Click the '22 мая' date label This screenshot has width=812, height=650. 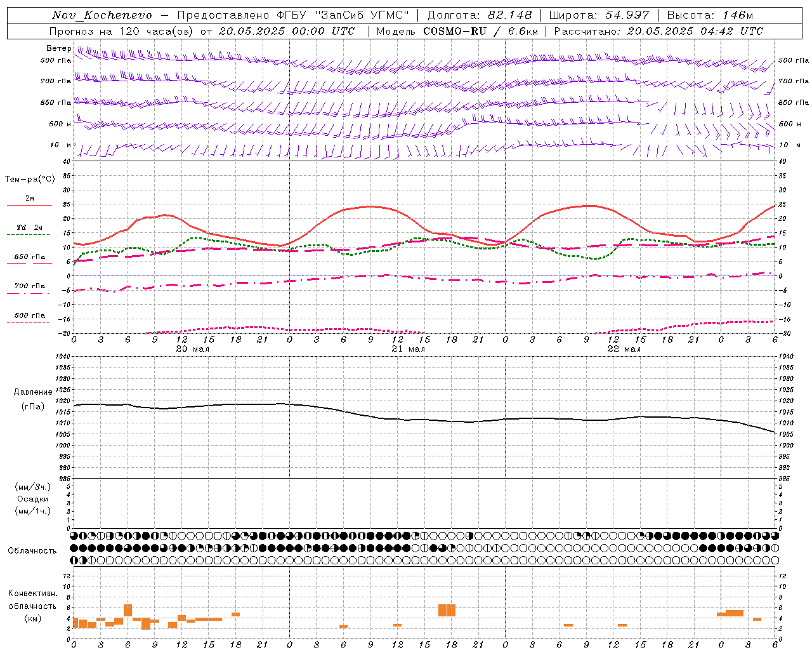click(x=624, y=349)
